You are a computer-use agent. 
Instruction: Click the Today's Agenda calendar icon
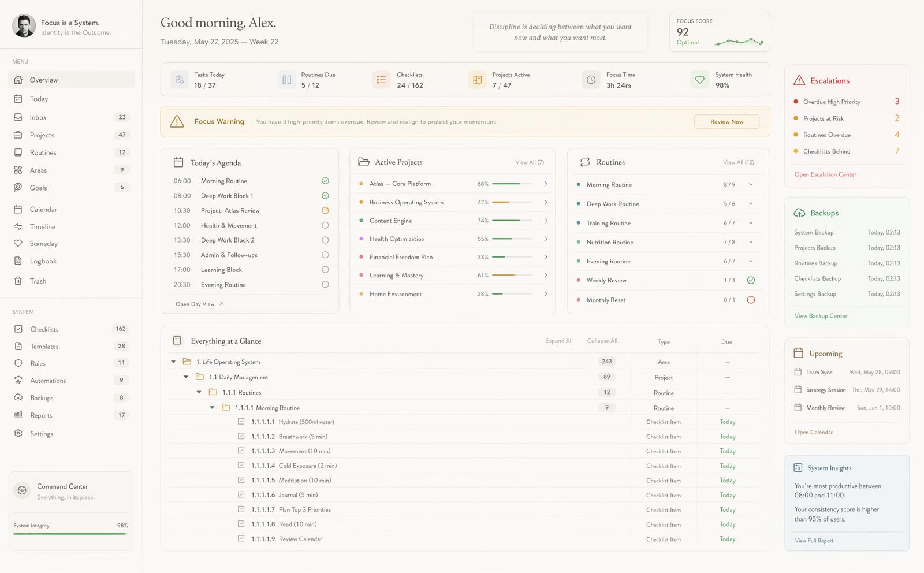pos(178,162)
